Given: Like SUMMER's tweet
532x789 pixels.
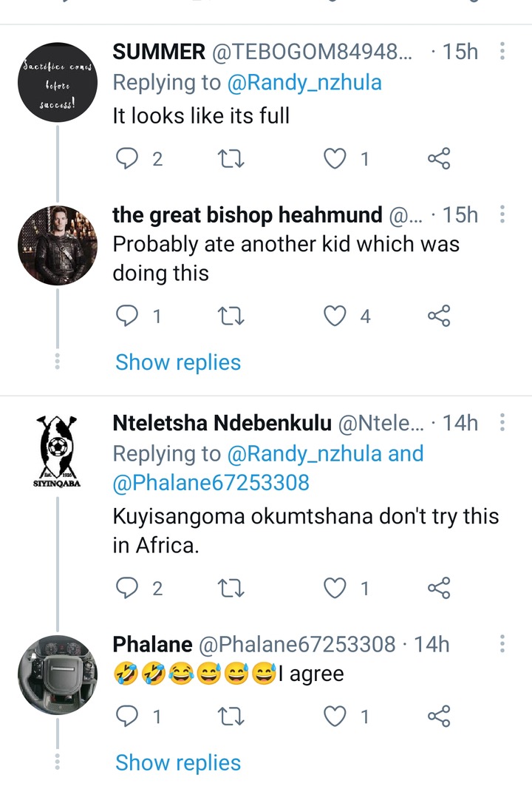Looking at the screenshot, I should (335, 159).
